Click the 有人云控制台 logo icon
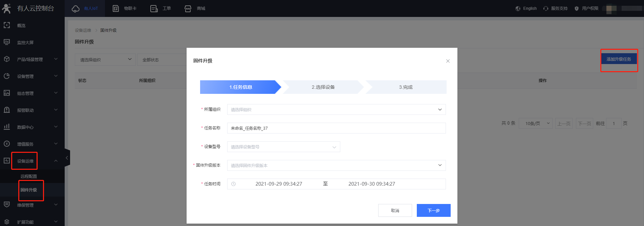644x226 pixels. (6, 8)
